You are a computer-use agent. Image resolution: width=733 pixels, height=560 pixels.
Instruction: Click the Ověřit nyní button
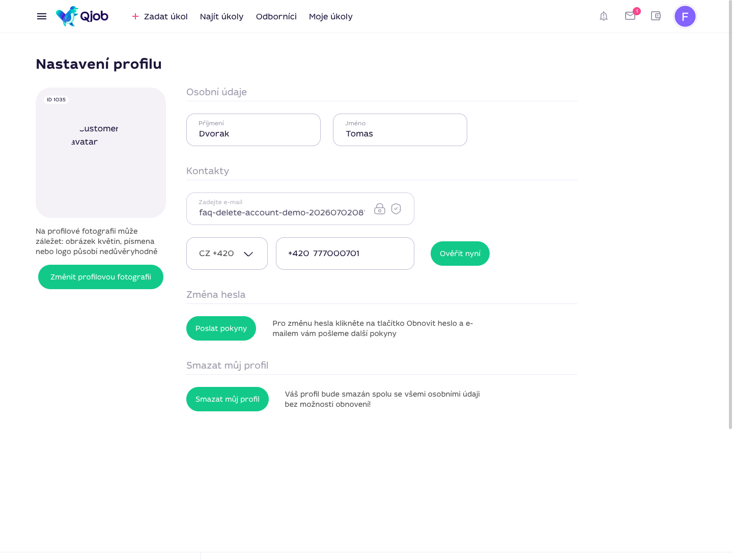point(460,254)
